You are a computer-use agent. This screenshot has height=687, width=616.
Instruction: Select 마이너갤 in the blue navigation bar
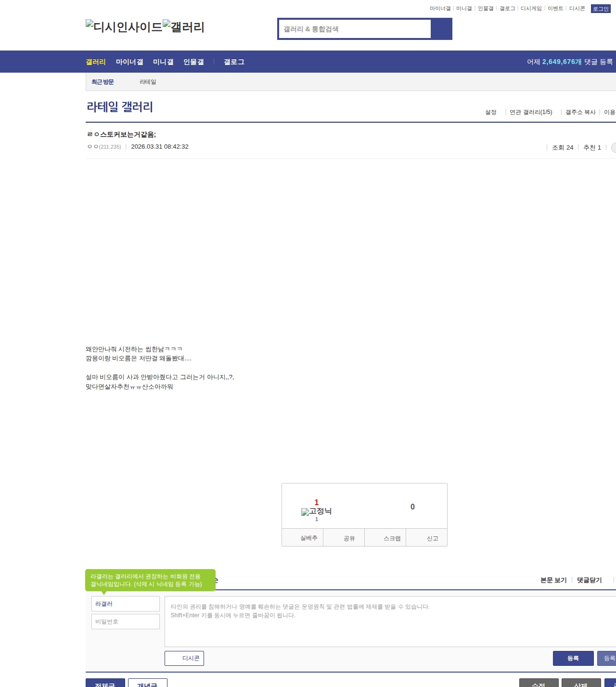[x=129, y=62]
